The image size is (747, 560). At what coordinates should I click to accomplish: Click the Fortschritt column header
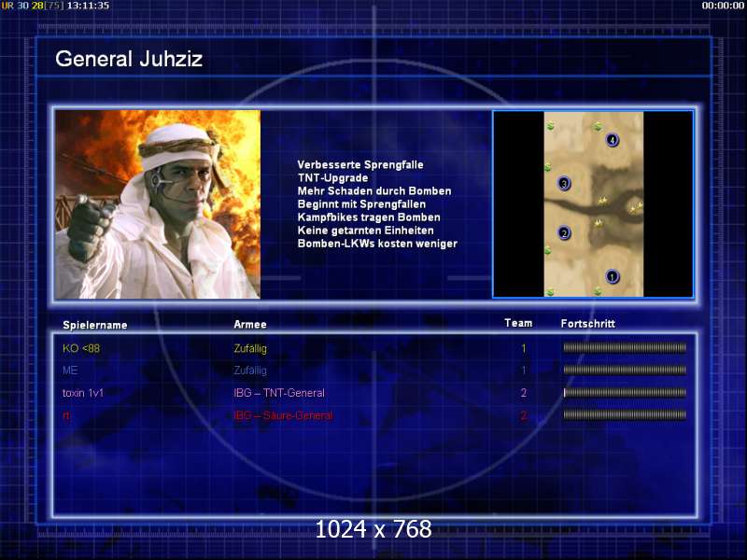click(x=588, y=324)
